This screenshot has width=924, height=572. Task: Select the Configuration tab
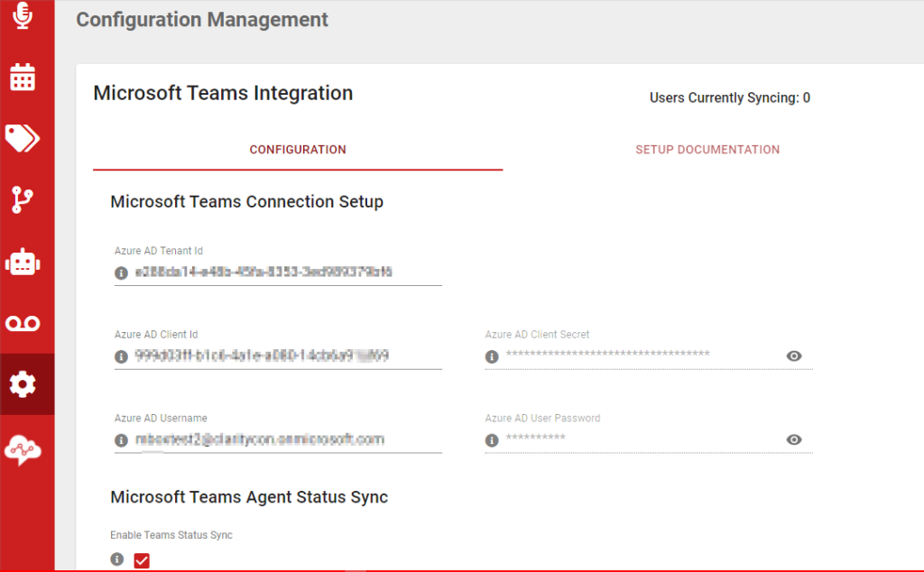point(298,149)
